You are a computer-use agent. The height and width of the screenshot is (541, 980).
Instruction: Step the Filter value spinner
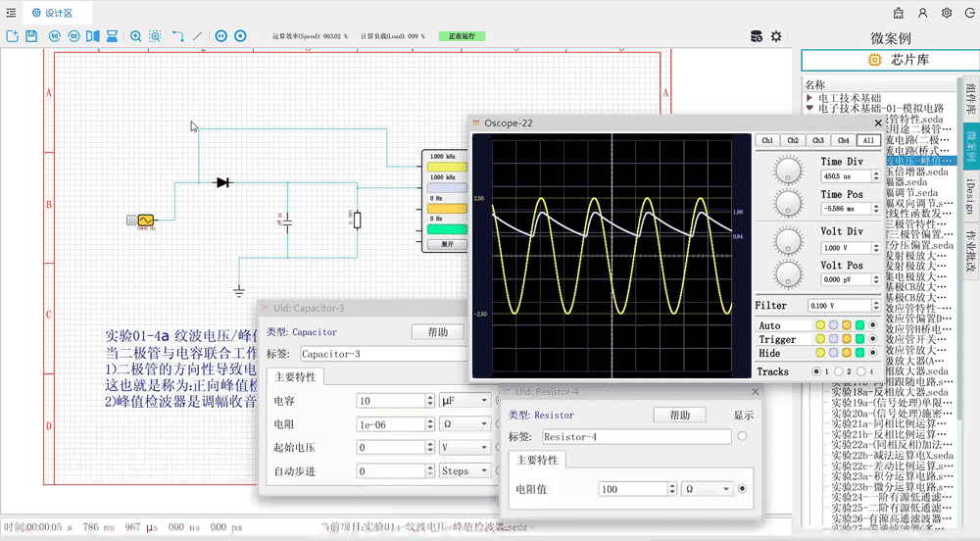[875, 306]
